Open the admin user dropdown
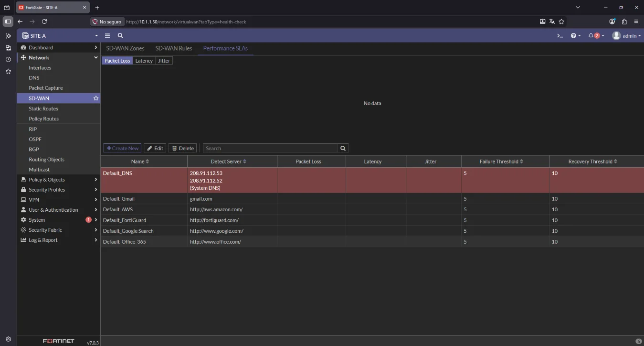Screen dimensions: 644x346 (626, 36)
